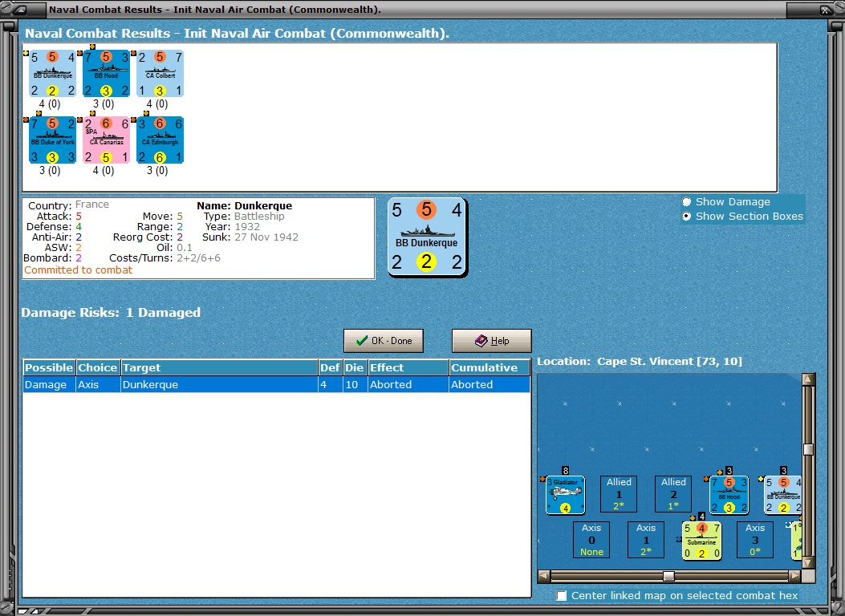Click the Gladiator aircraft counter on map
845x616 pixels.
coord(565,495)
